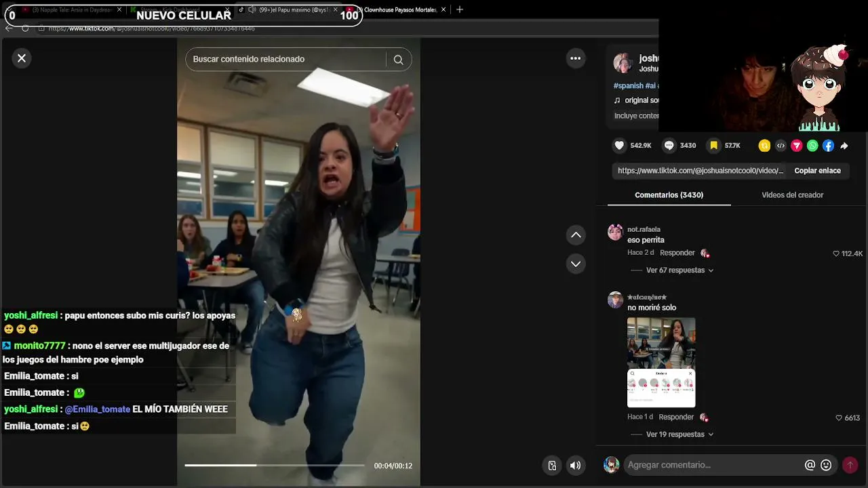Viewport: 868px width, 488px height.
Task: Click the Copiar enlace button
Action: 817,171
